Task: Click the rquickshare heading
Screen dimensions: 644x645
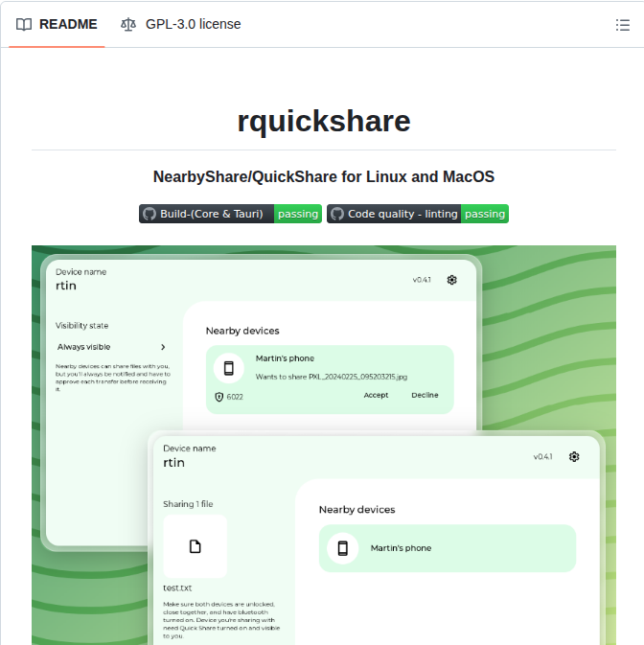Action: (324, 122)
